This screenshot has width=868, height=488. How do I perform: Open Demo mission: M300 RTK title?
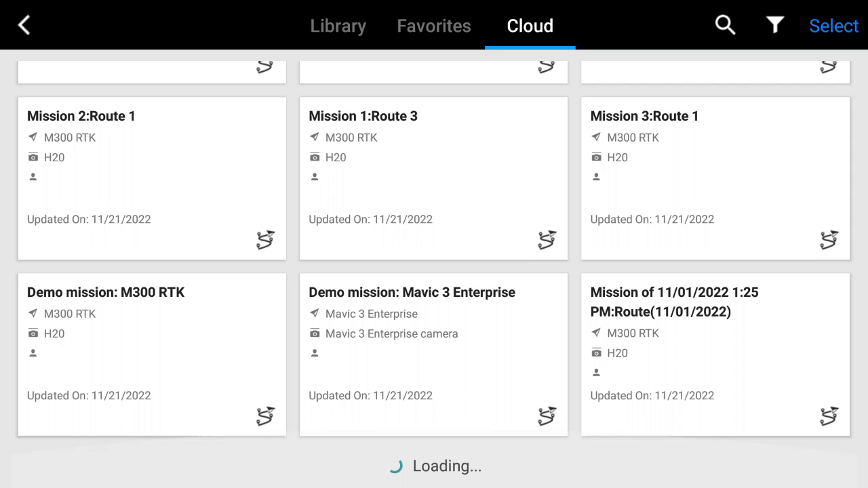(x=106, y=292)
